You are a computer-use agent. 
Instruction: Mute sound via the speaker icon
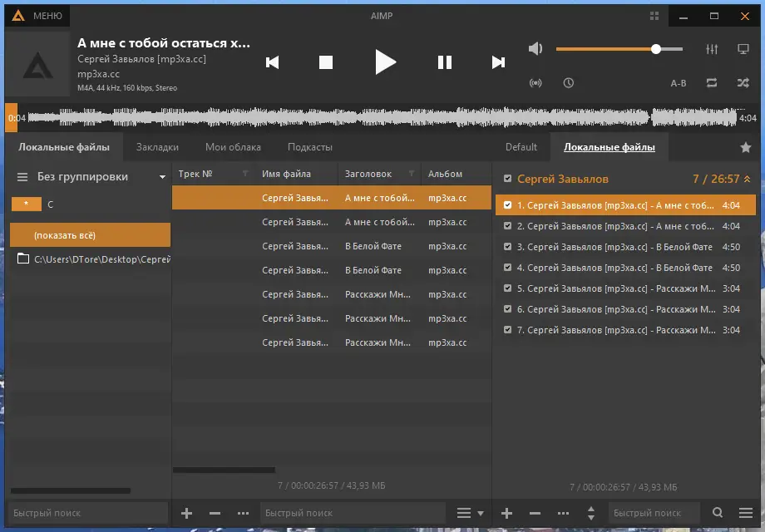click(535, 49)
